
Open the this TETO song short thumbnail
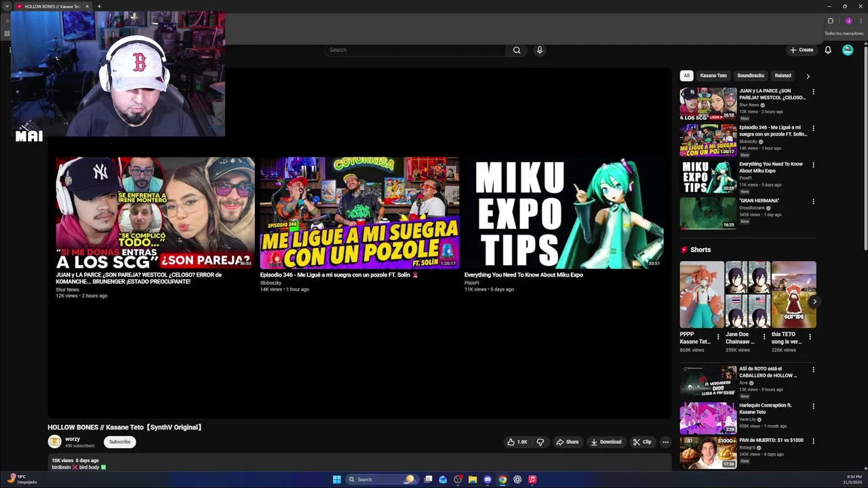click(793, 295)
